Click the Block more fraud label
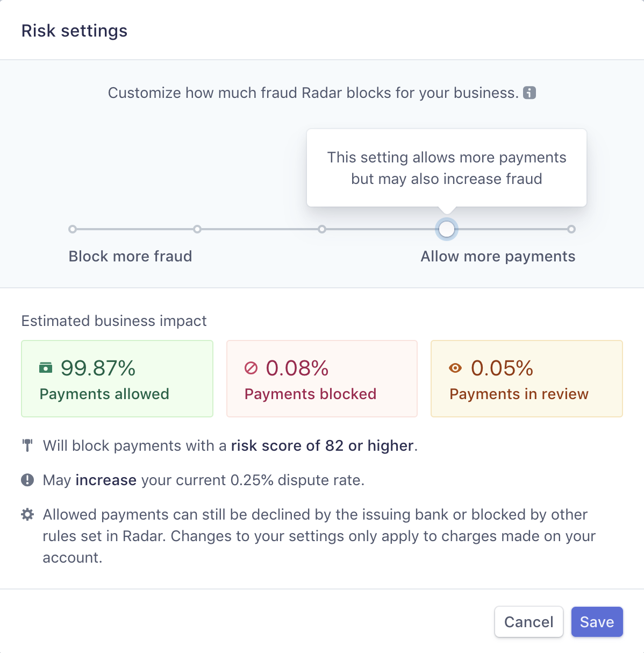 coord(130,256)
